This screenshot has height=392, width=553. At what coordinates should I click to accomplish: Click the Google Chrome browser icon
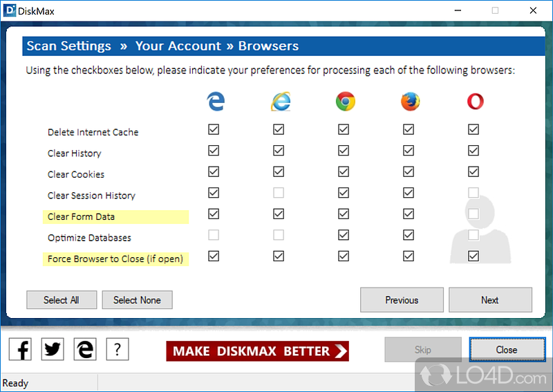pyautogui.click(x=345, y=102)
